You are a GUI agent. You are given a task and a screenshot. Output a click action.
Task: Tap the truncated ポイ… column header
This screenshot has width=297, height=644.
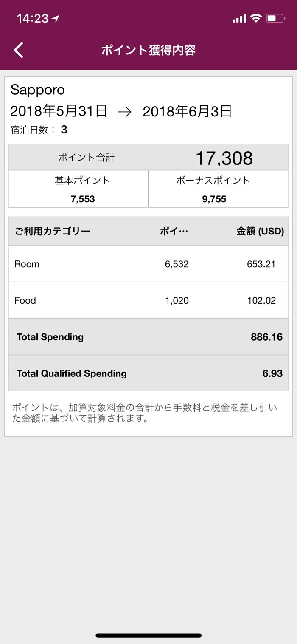[174, 232]
